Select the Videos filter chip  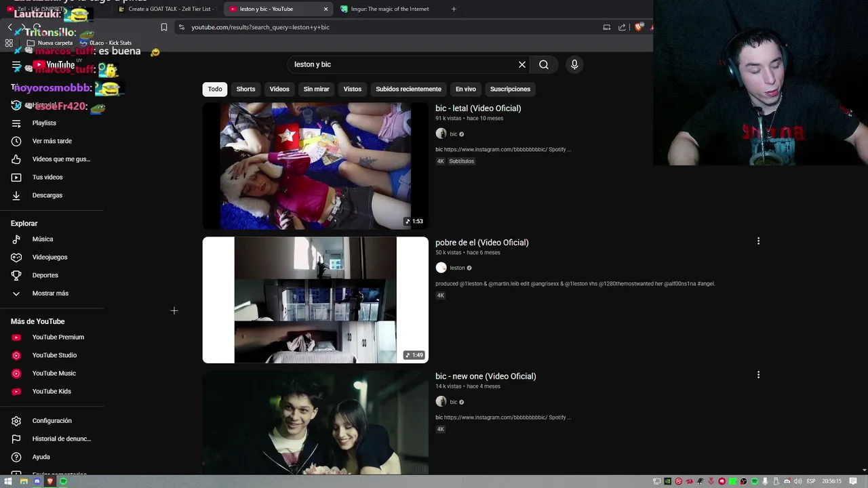pos(279,89)
